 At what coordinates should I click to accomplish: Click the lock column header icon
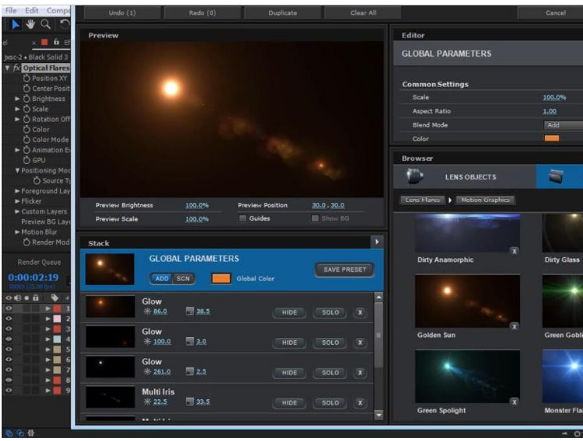coord(36,298)
